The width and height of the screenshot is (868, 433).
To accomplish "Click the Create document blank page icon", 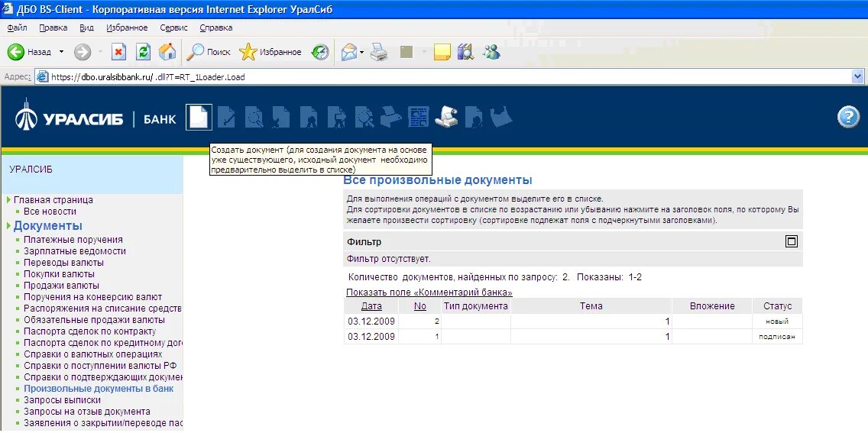I will tap(199, 117).
